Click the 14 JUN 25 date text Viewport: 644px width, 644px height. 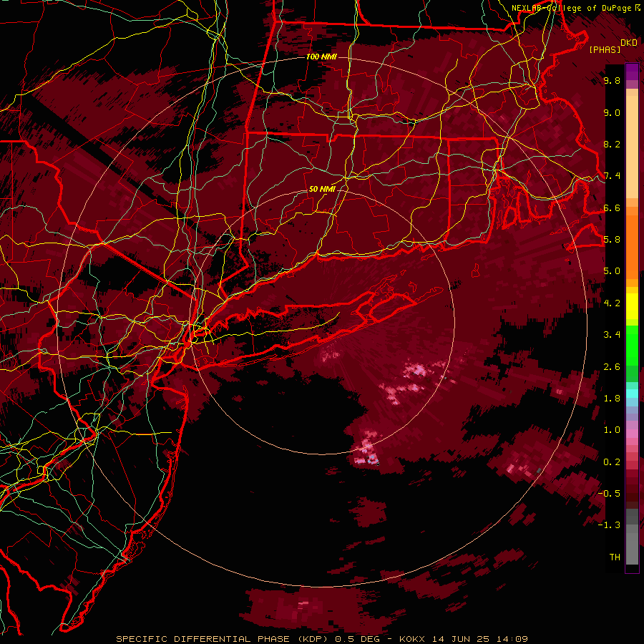(x=460, y=639)
